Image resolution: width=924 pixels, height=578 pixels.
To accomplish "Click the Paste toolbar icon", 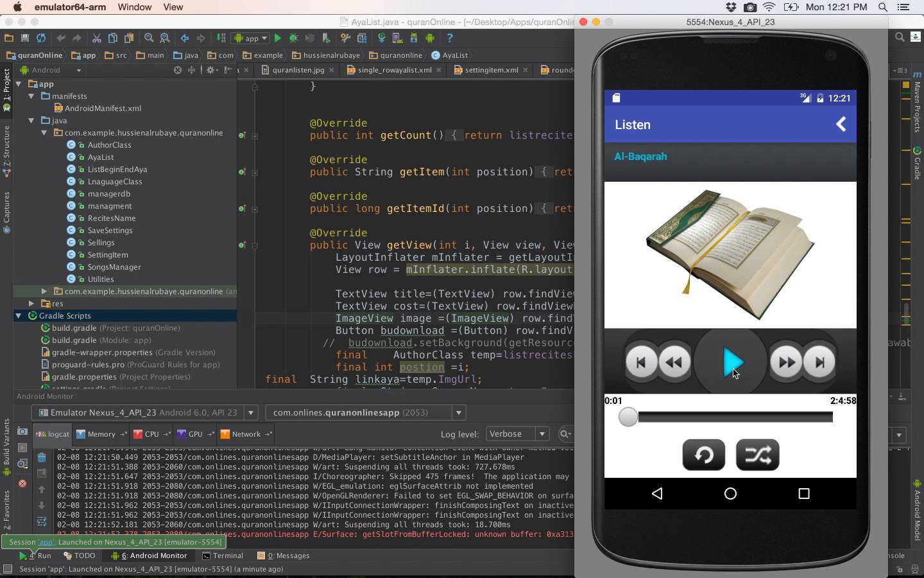I will click(129, 39).
